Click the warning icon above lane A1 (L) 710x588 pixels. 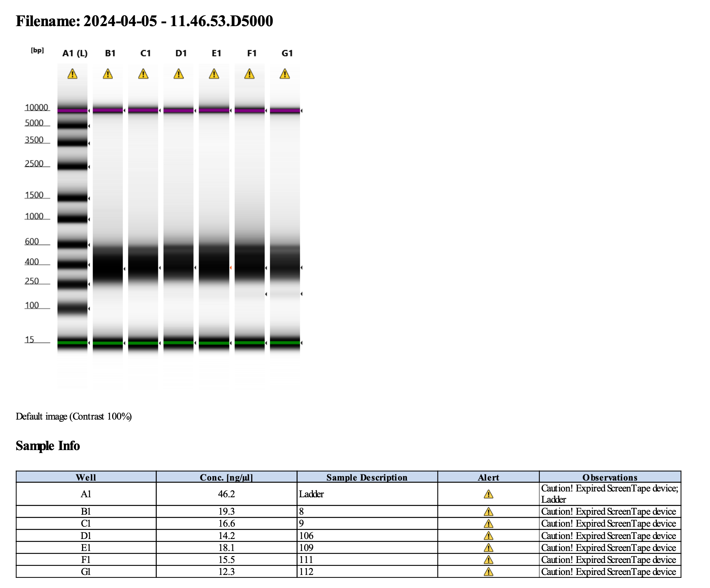pos(72,74)
